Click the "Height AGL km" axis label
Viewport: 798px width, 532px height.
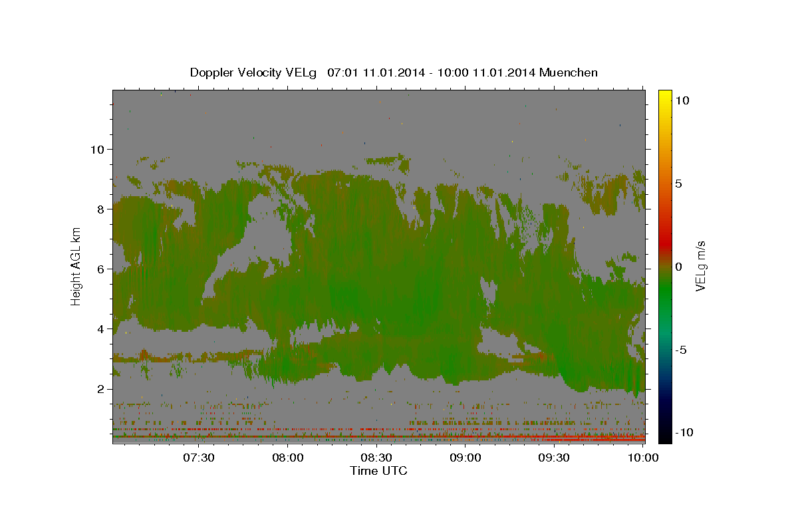coord(76,266)
